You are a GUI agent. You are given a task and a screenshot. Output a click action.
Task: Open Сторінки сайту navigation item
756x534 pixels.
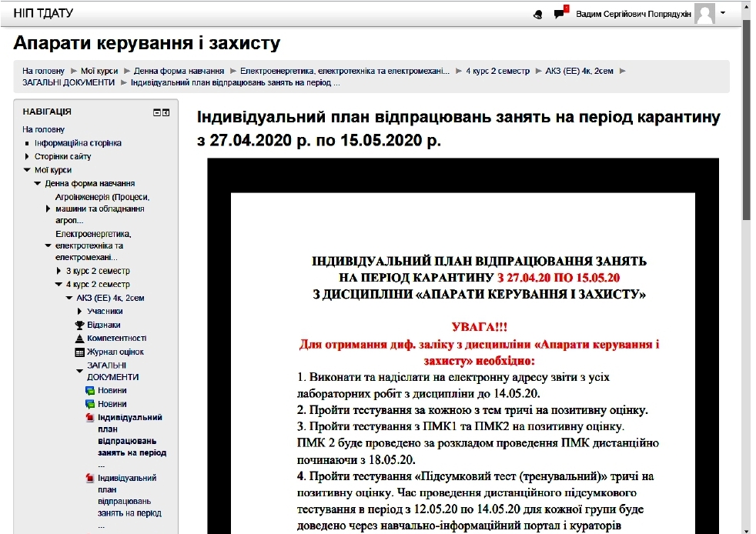tap(62, 157)
